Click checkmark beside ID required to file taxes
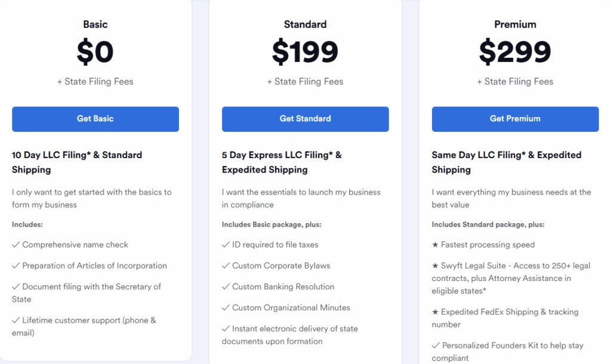 (x=226, y=245)
